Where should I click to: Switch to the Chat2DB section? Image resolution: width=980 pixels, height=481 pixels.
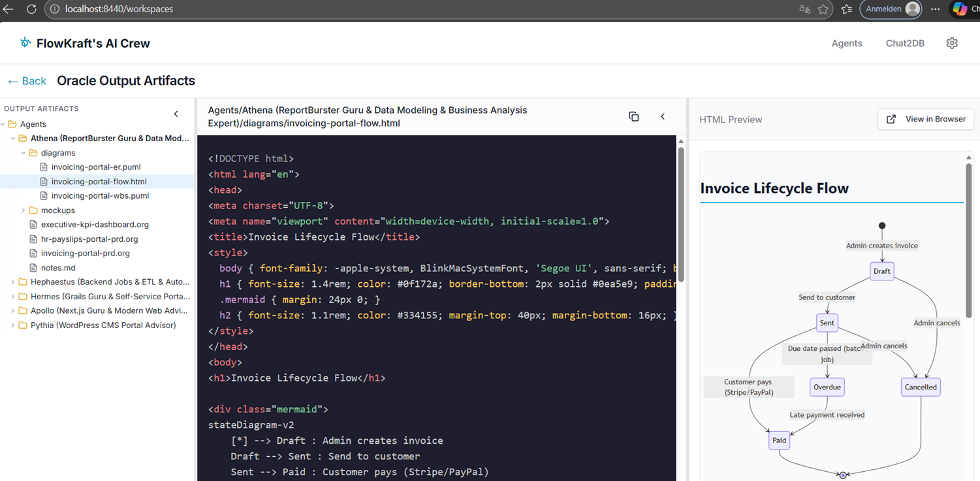tap(905, 42)
